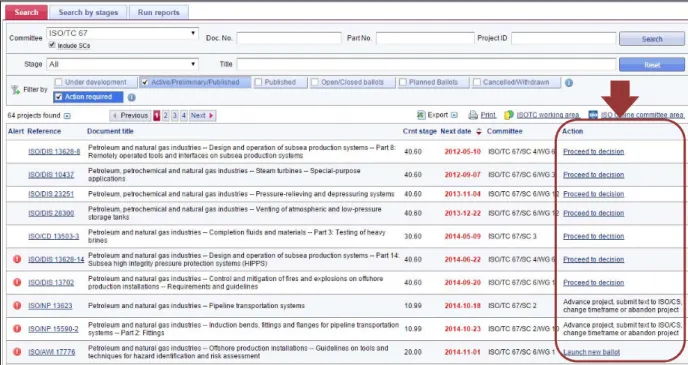Focus the Title input field
Image resolution: width=688 pixels, height=365 pixels.
point(426,64)
